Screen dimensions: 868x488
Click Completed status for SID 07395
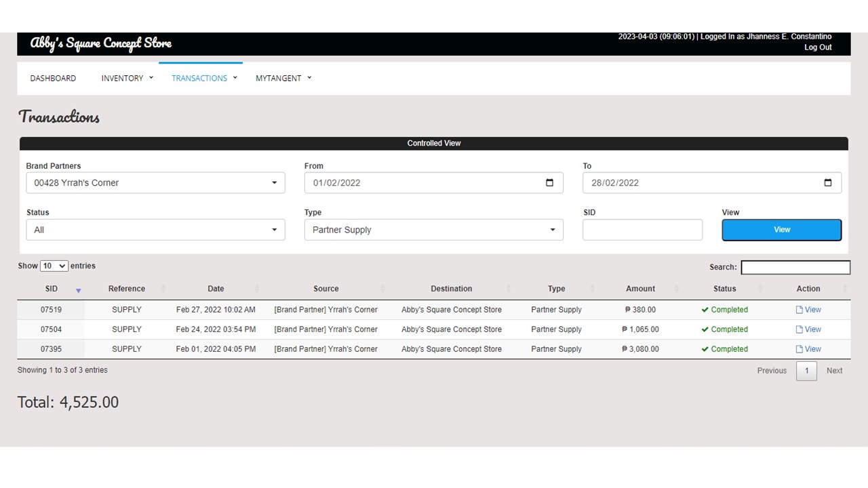pos(725,349)
